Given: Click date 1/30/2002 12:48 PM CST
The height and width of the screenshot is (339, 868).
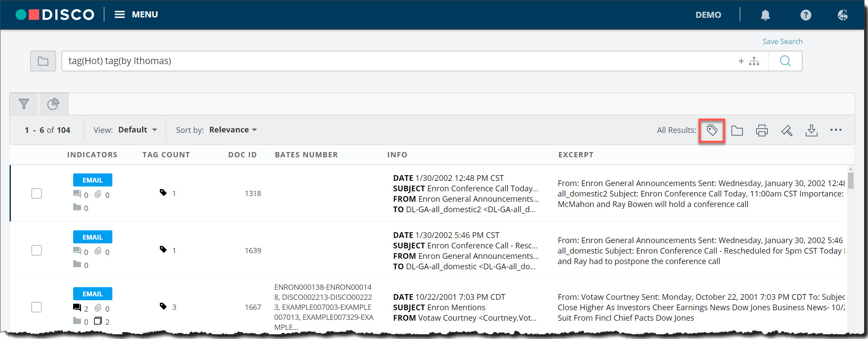Looking at the screenshot, I should (x=459, y=178).
